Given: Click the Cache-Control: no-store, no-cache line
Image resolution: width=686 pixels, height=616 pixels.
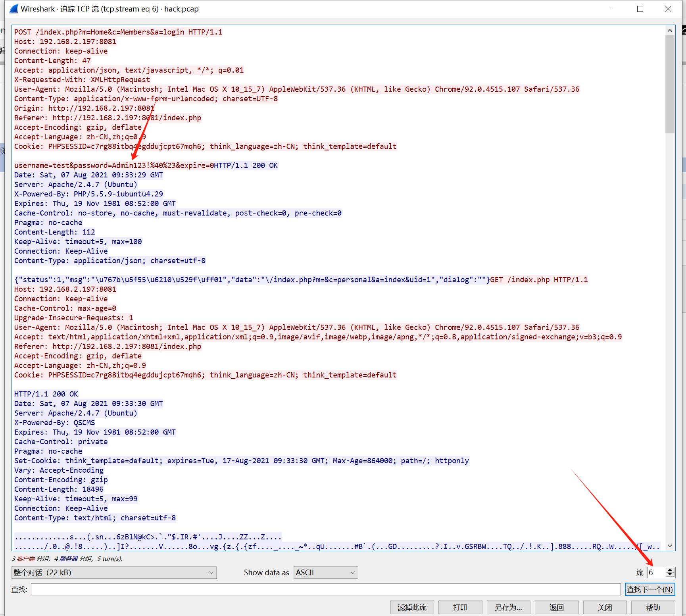Looking at the screenshot, I should pos(178,213).
